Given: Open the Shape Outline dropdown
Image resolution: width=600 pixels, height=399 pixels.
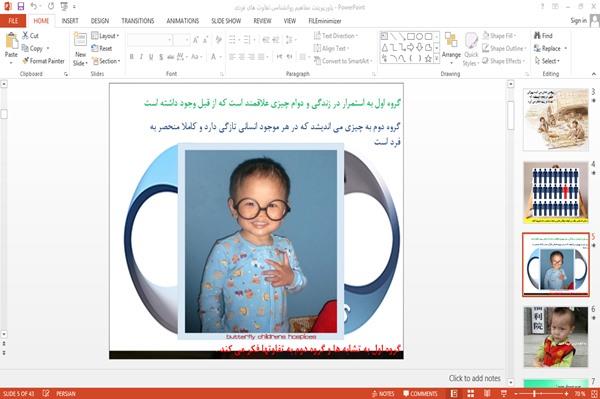Looking at the screenshot, I should pos(504,48).
